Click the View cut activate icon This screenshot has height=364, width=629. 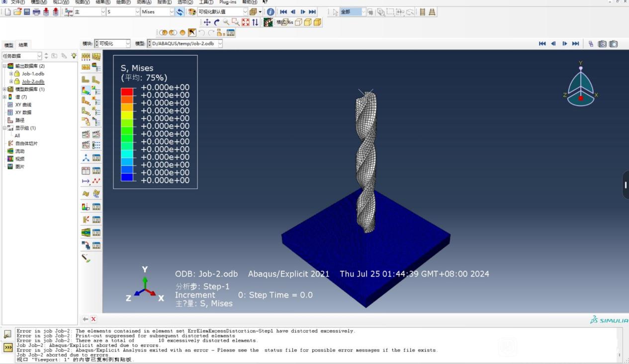(x=86, y=206)
